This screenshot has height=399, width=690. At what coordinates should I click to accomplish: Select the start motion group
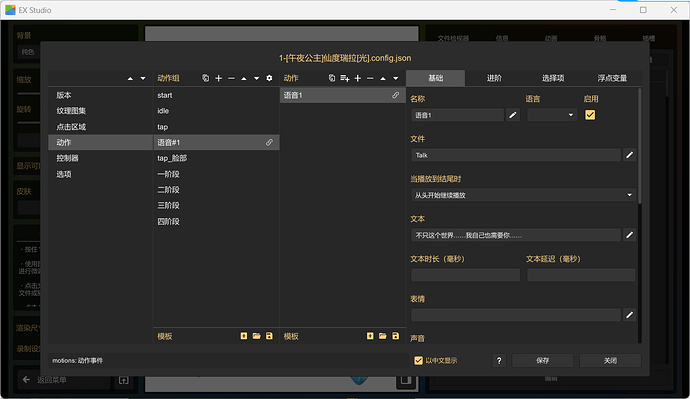click(x=216, y=95)
